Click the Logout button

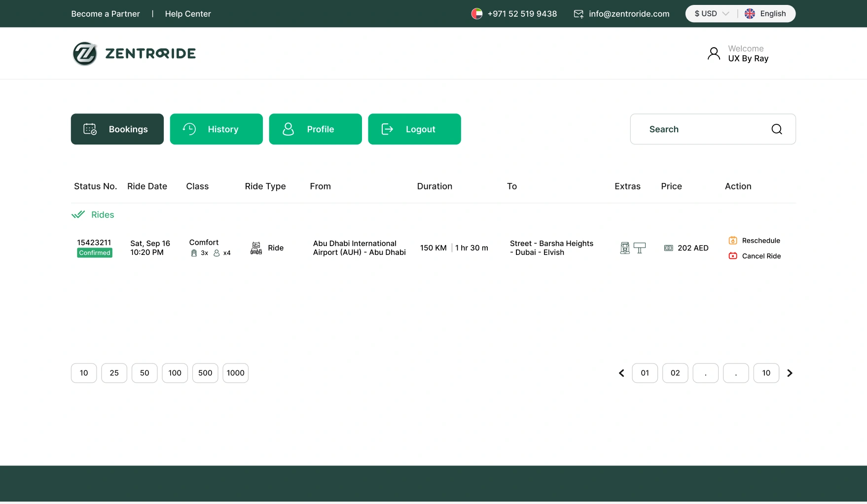pyautogui.click(x=415, y=129)
